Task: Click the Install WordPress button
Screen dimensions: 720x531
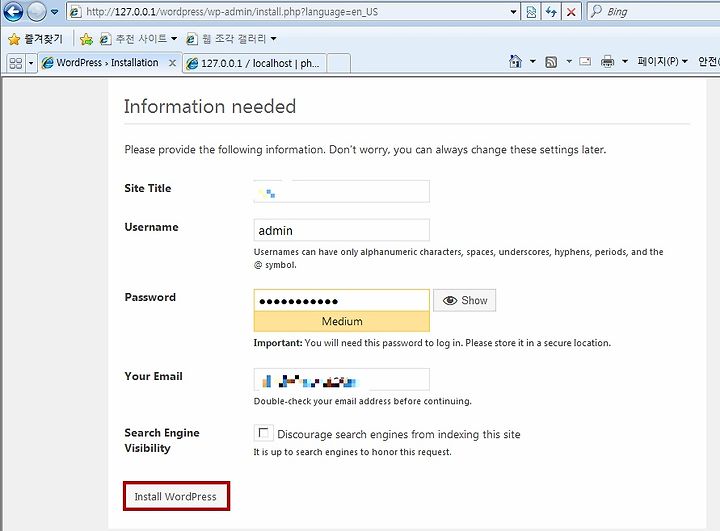Action: pyautogui.click(x=176, y=496)
